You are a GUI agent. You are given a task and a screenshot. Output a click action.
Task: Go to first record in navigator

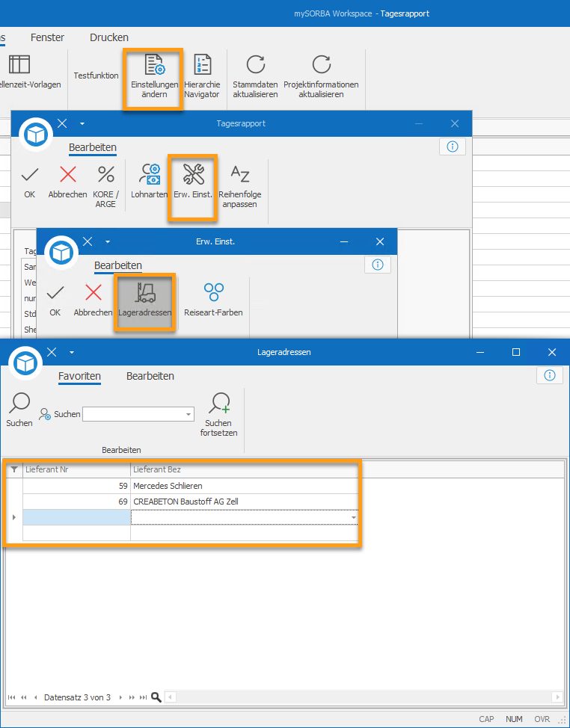point(12,697)
